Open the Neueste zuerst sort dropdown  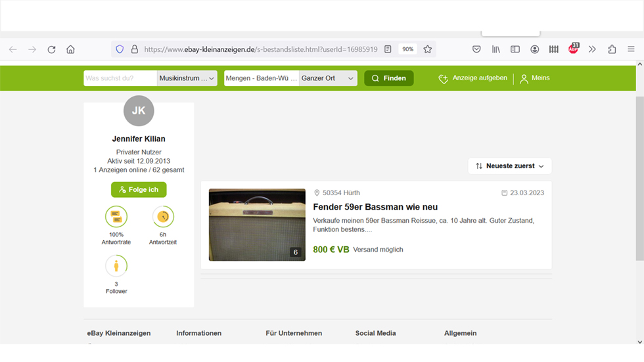point(510,166)
